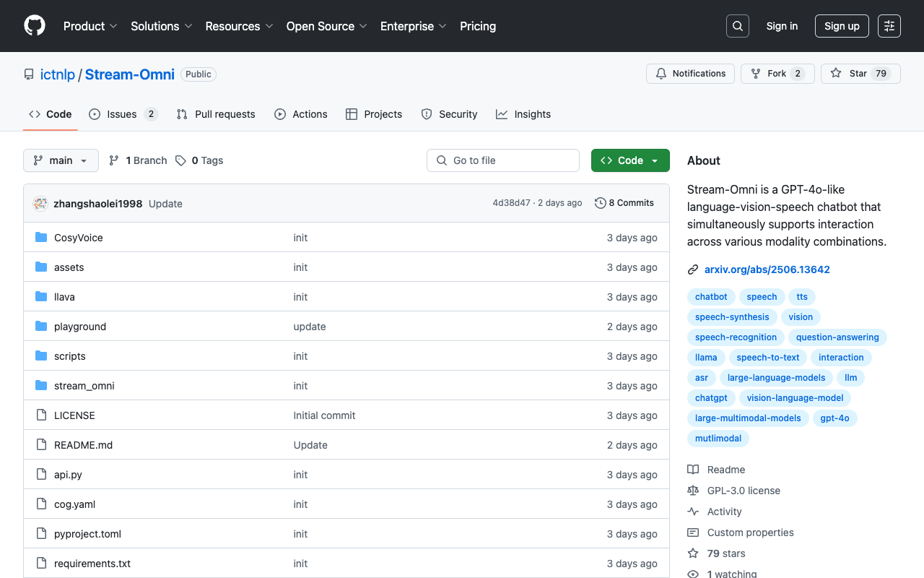Open the LICENSE file
924x578 pixels.
[x=74, y=415]
